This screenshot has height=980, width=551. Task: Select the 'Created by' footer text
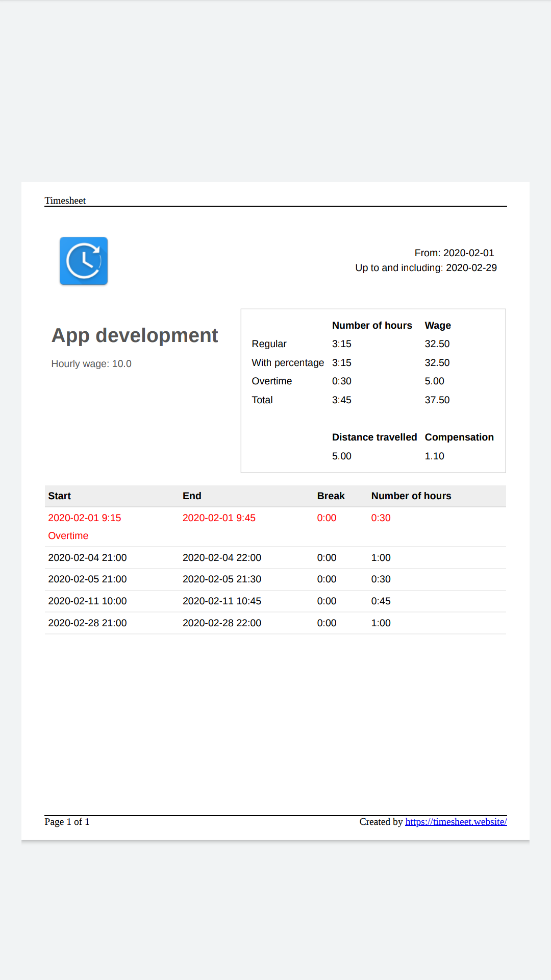tap(381, 822)
